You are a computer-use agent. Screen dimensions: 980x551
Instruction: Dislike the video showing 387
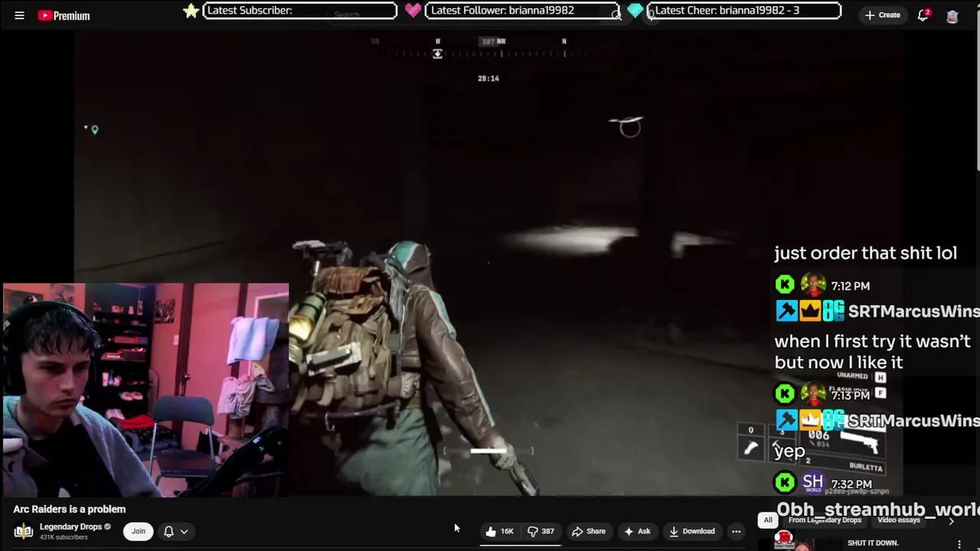coord(541,531)
